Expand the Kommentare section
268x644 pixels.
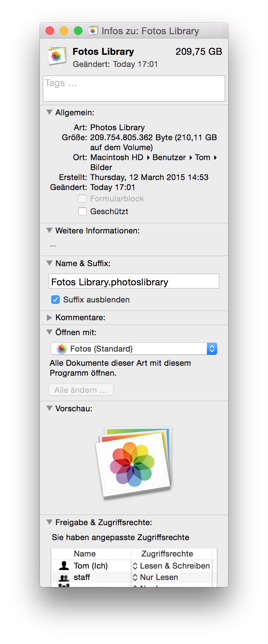point(49,317)
